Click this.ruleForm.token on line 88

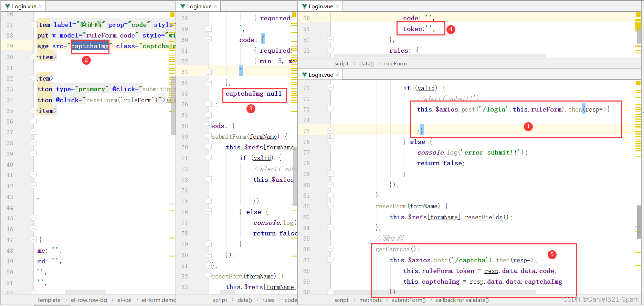(x=439, y=271)
